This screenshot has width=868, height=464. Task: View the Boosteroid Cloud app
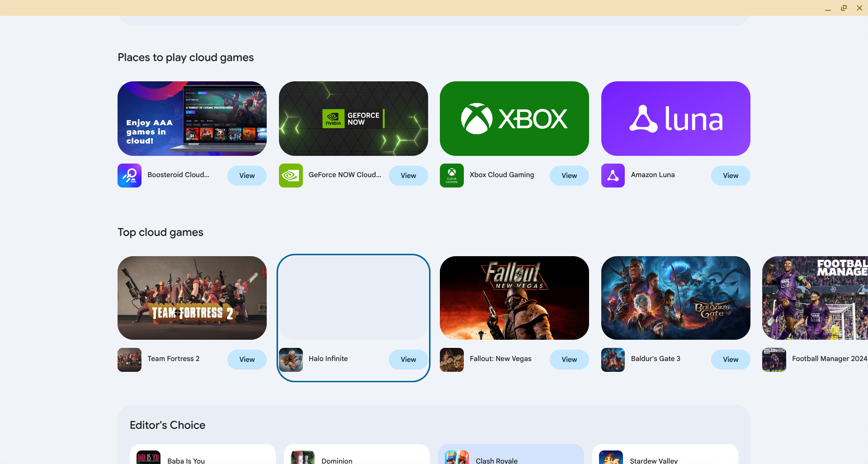(x=247, y=176)
